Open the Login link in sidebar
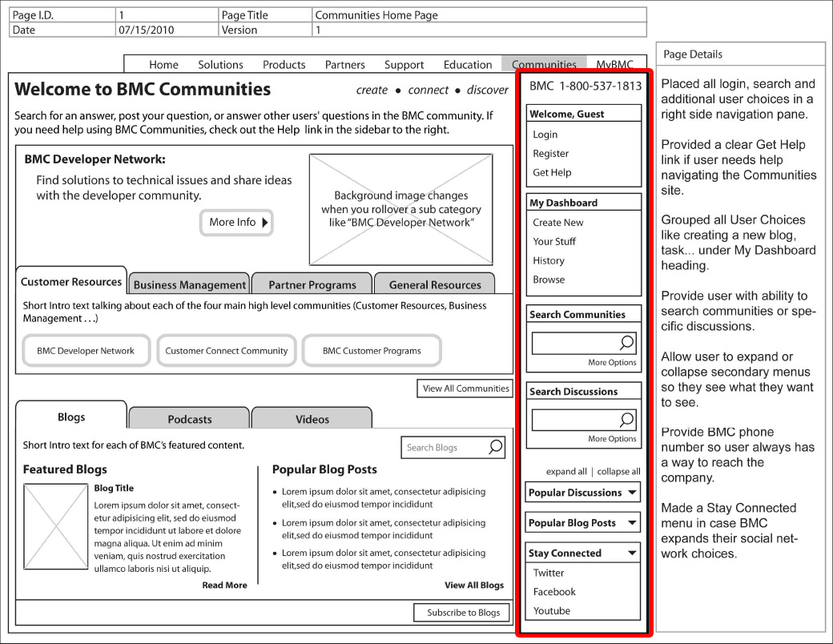This screenshot has height=644, width=833. click(545, 135)
